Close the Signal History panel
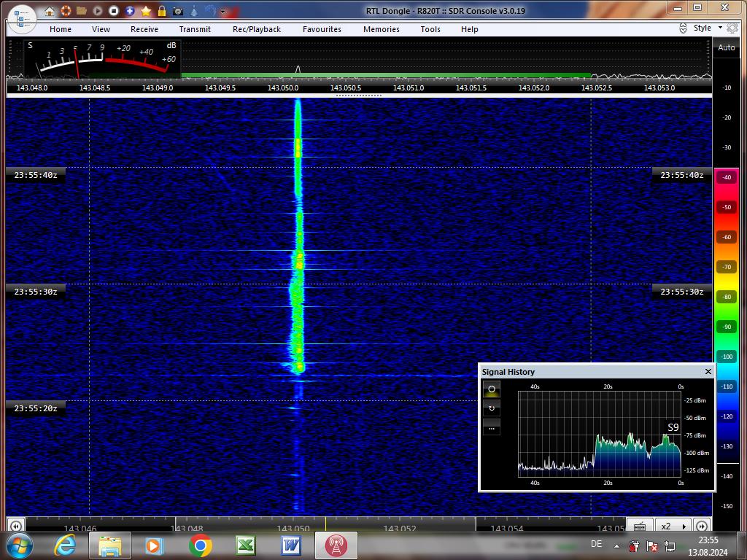Image resolution: width=747 pixels, height=560 pixels. (x=708, y=371)
